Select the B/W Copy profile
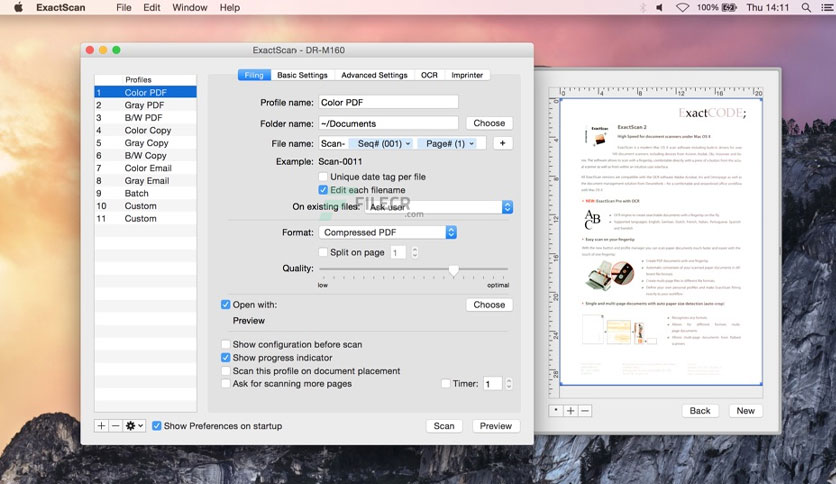Screen dimensions: 836x484 [146, 156]
